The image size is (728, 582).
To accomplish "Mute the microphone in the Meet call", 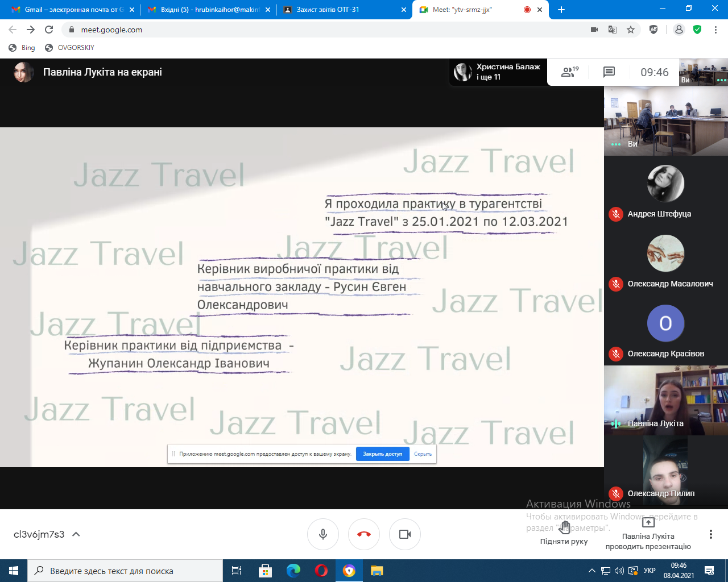I will pos(323,534).
